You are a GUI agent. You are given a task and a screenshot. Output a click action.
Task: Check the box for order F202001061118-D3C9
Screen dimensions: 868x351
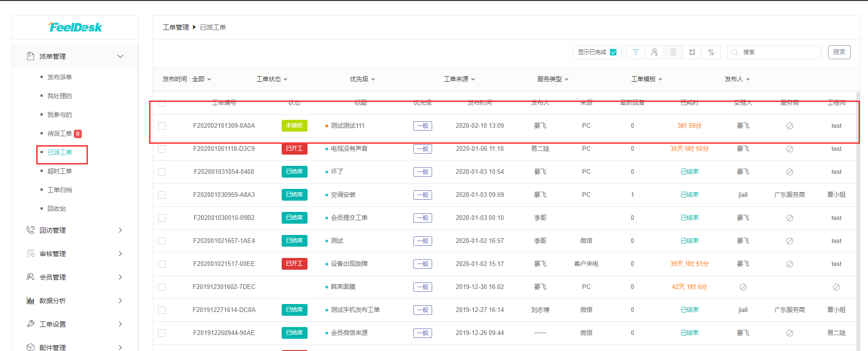(x=162, y=149)
